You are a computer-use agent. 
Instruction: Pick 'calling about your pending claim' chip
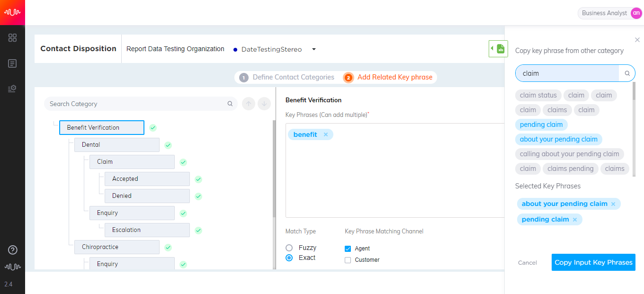click(x=570, y=154)
